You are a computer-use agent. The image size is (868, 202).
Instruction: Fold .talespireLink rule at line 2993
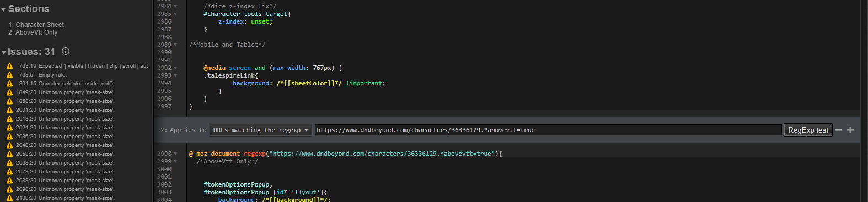(x=175, y=76)
